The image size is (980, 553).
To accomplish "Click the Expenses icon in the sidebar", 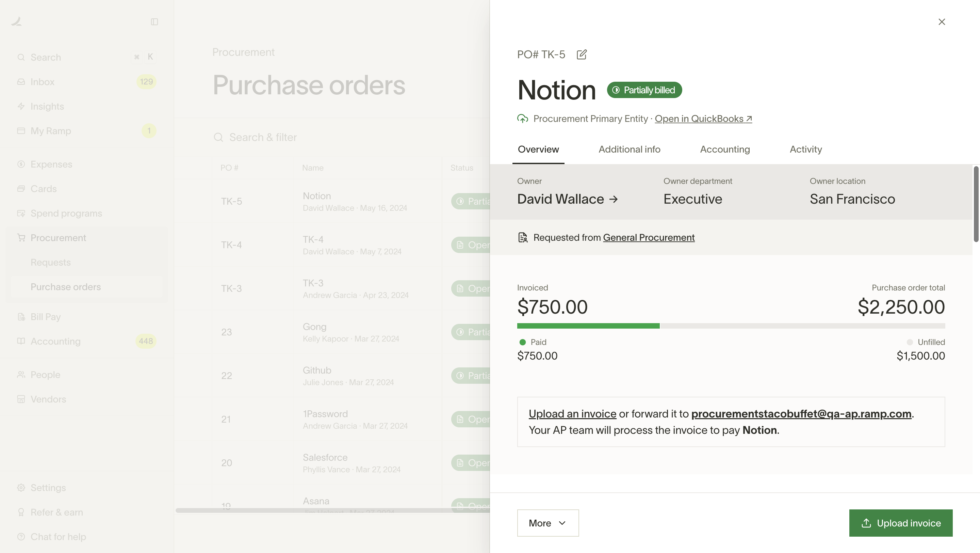I will [x=21, y=164].
